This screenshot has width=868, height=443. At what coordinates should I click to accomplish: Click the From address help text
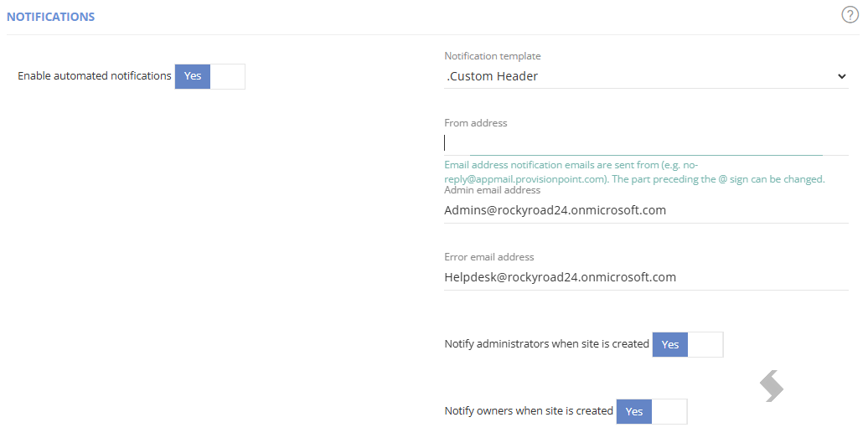coord(634,172)
